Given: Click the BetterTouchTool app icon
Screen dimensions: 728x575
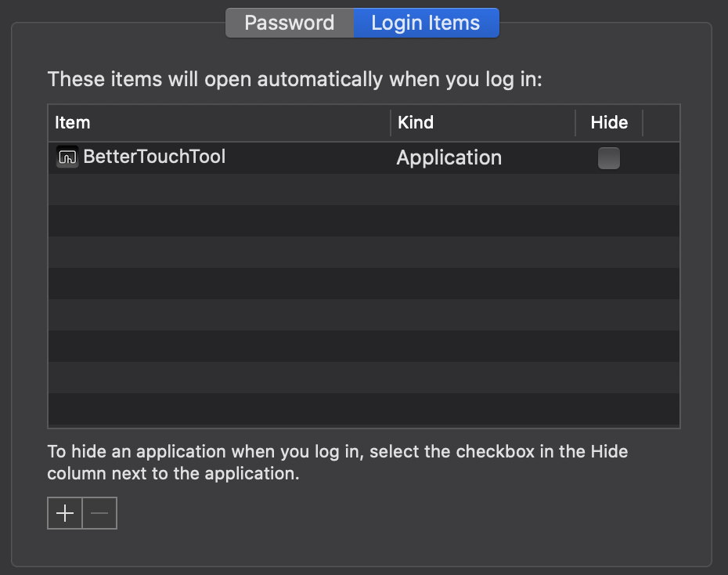Looking at the screenshot, I should (67, 157).
